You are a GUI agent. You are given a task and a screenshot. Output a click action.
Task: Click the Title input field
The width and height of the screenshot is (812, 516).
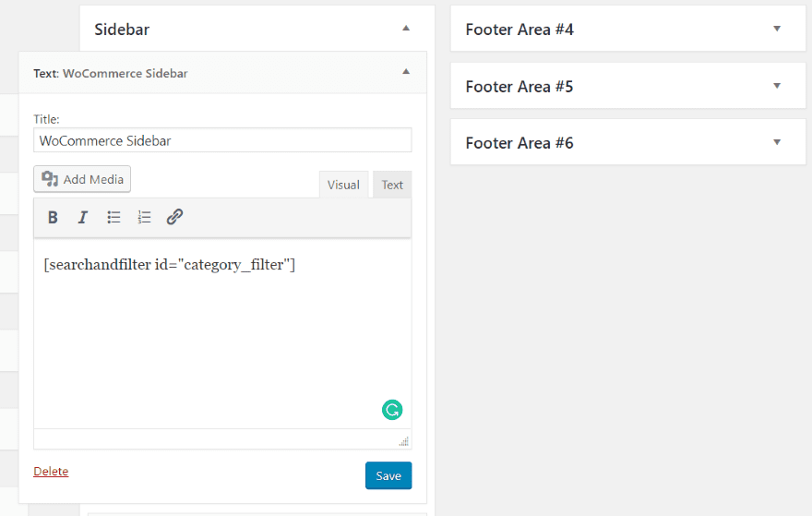(x=222, y=140)
